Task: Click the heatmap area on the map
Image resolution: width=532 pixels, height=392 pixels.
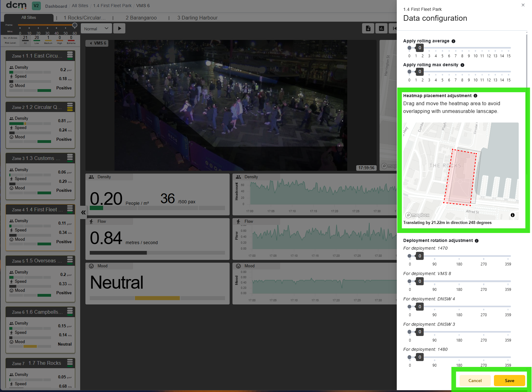Action: (x=460, y=177)
